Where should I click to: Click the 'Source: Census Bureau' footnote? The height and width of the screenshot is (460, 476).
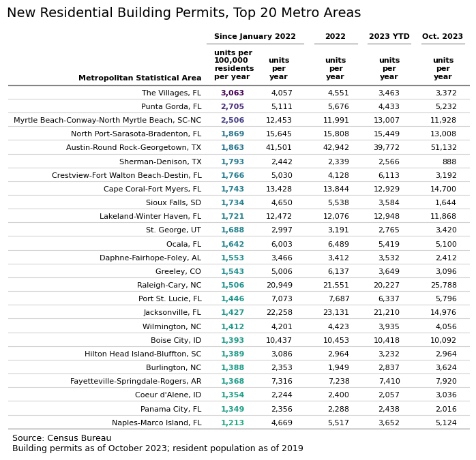[x=61, y=438]
